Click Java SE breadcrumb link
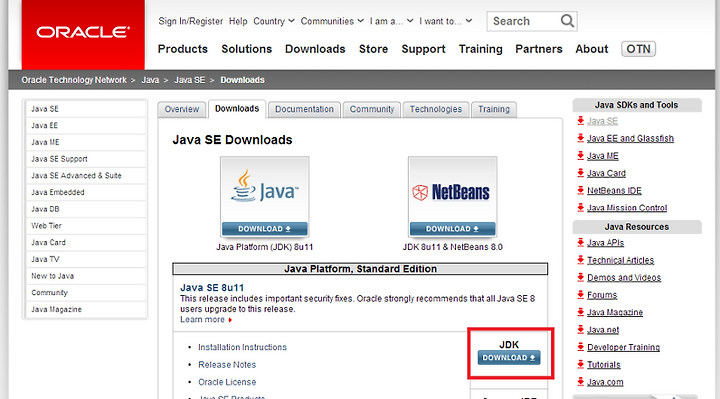This screenshot has width=720, height=399. tap(190, 80)
